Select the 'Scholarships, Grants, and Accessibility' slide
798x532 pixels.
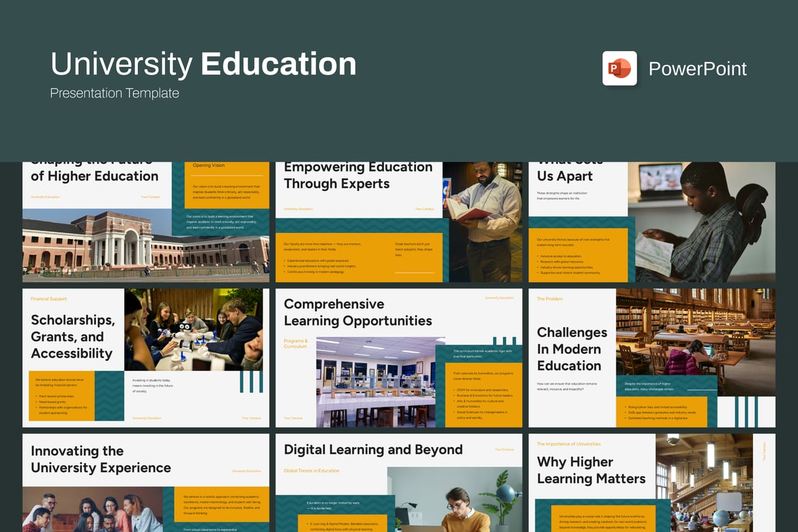pyautogui.click(x=145, y=358)
